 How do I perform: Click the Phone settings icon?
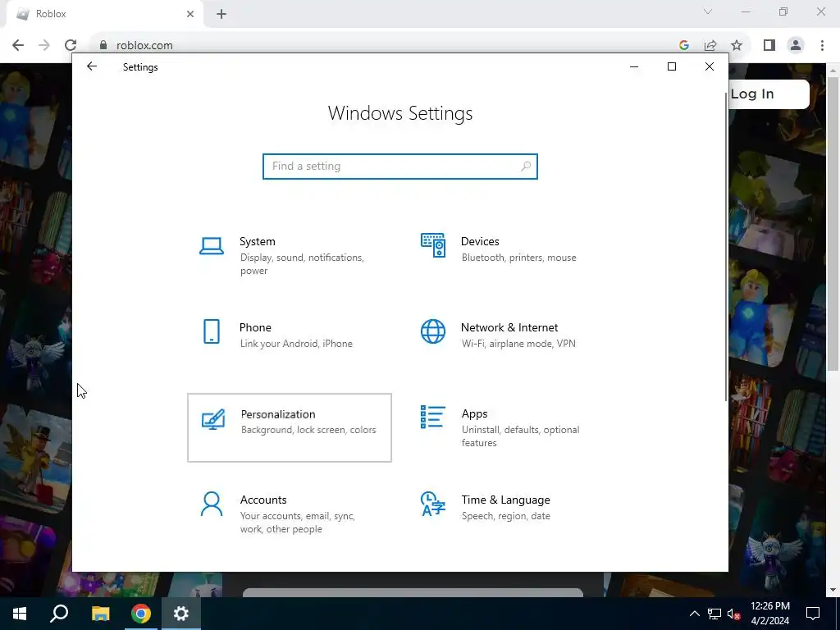point(212,331)
